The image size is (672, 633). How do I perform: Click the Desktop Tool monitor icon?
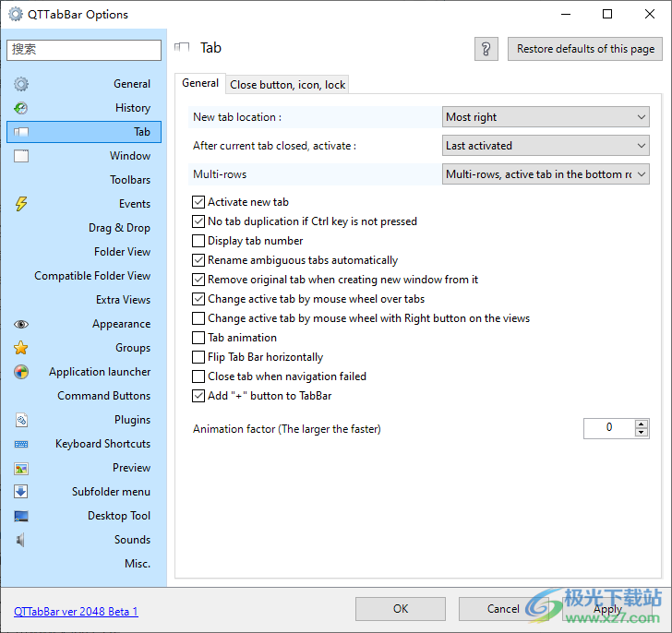21,516
